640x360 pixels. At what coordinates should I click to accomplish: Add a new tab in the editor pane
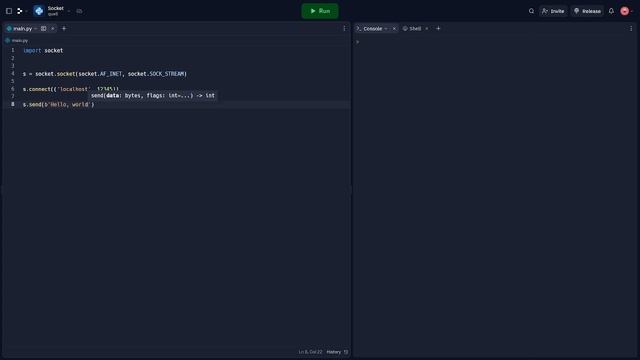(64, 29)
